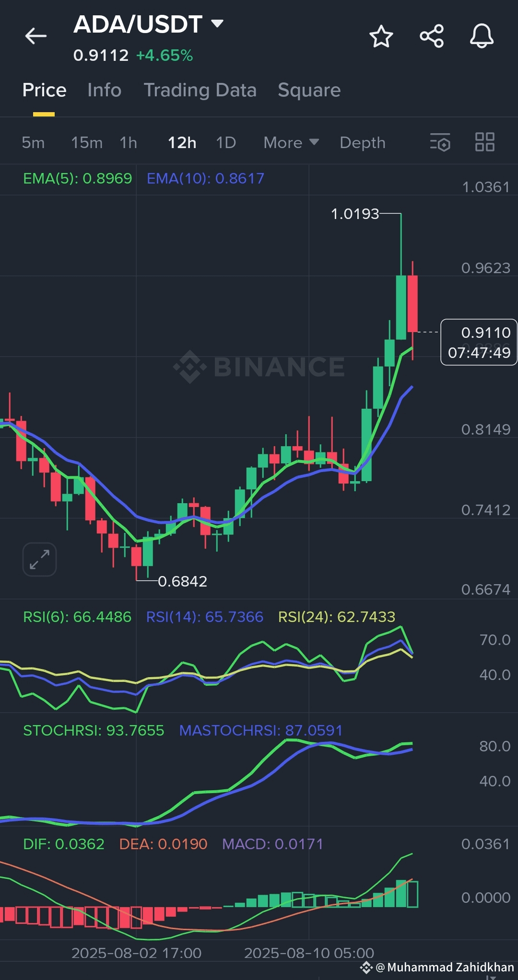Tap the 0.7412 price axis label

click(x=485, y=510)
